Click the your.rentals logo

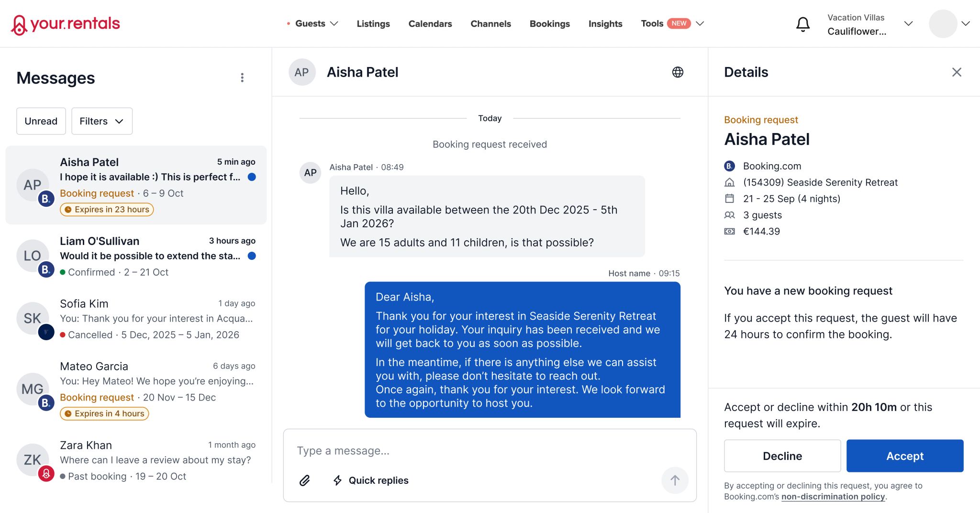[66, 24]
